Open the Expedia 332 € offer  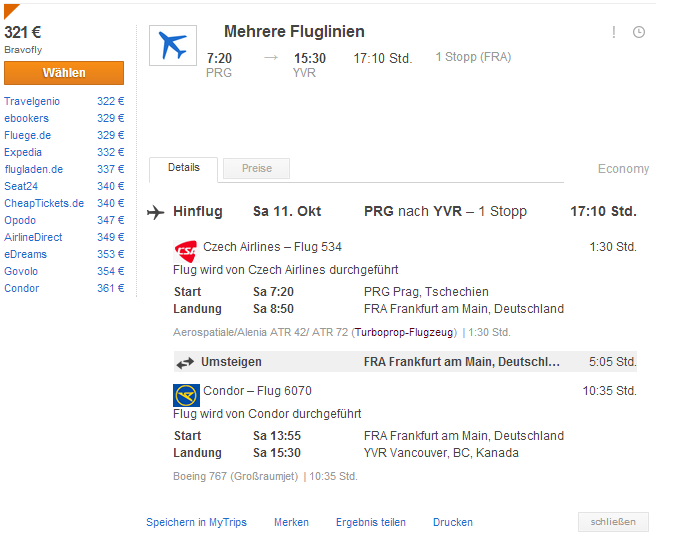point(64,152)
